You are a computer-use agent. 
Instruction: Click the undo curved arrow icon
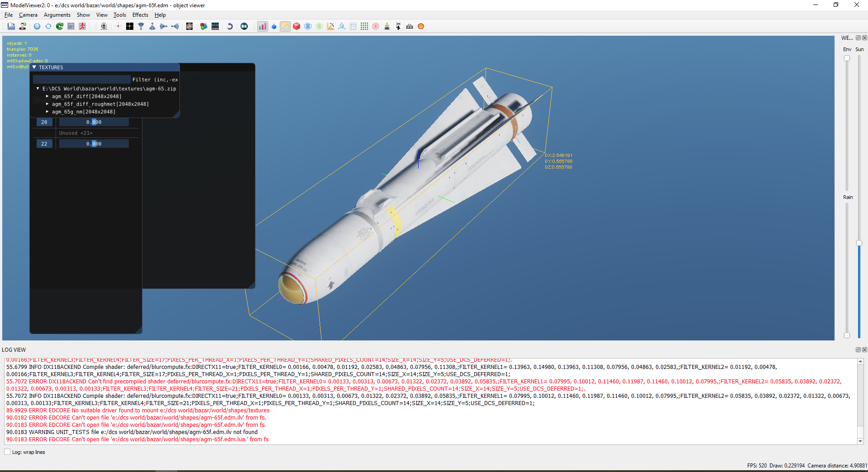click(230, 27)
